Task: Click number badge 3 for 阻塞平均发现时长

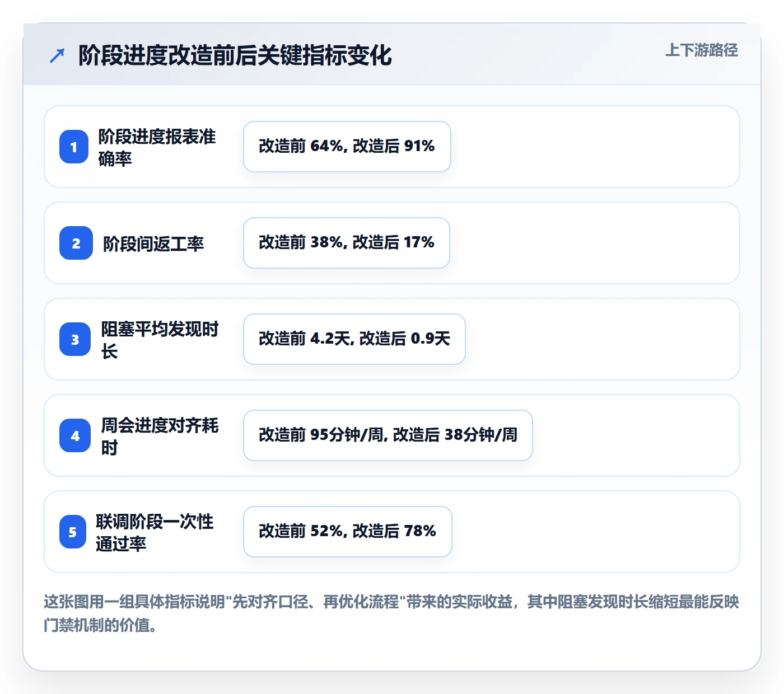Action: (x=75, y=339)
